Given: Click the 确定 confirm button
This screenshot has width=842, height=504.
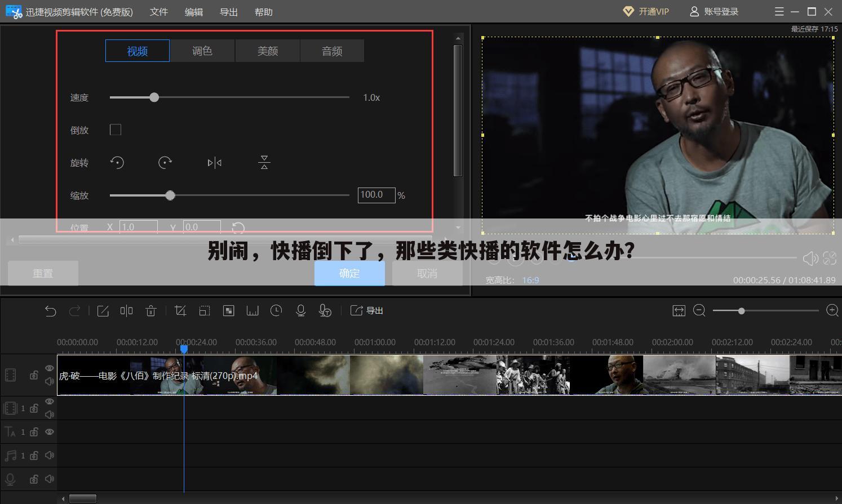Looking at the screenshot, I should (x=349, y=273).
